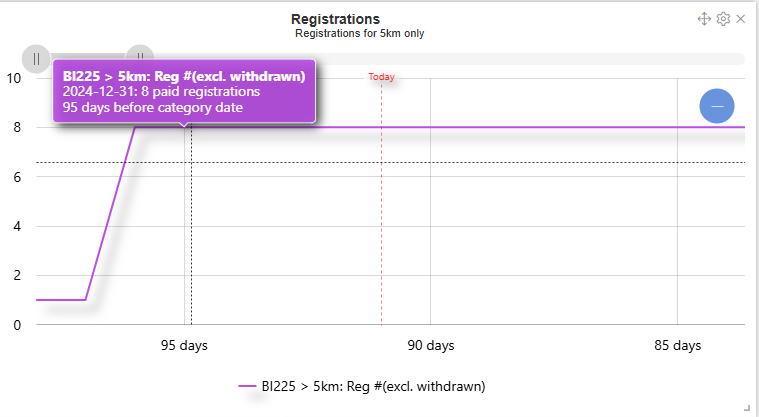Click the Registrations chart title
The height and width of the screenshot is (417, 759).
pyautogui.click(x=335, y=19)
